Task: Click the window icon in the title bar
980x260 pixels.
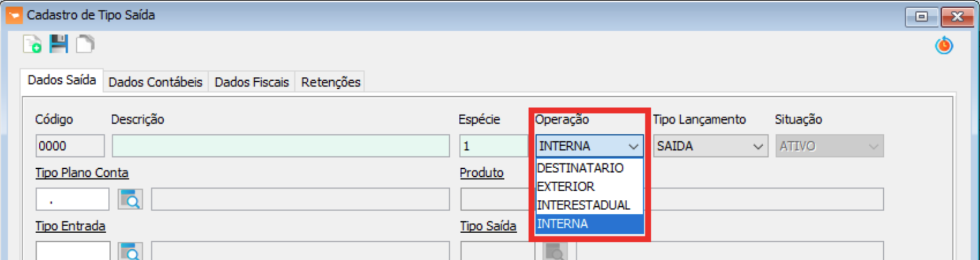Action: [14, 15]
